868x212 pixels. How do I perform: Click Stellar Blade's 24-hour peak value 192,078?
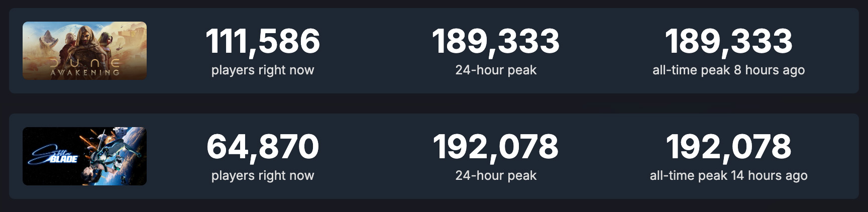tap(496, 147)
